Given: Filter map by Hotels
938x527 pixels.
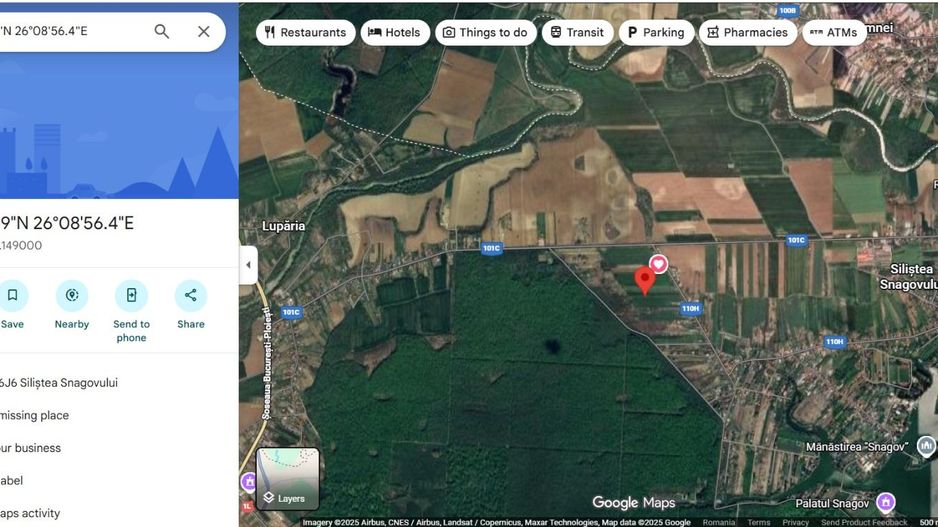Looking at the screenshot, I should [x=395, y=32].
